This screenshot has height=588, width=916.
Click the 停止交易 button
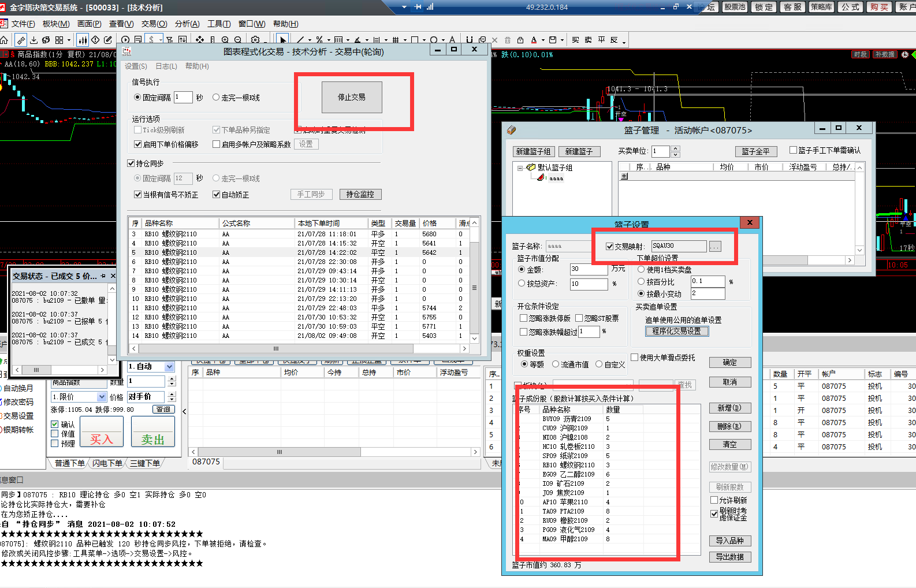pos(352,97)
